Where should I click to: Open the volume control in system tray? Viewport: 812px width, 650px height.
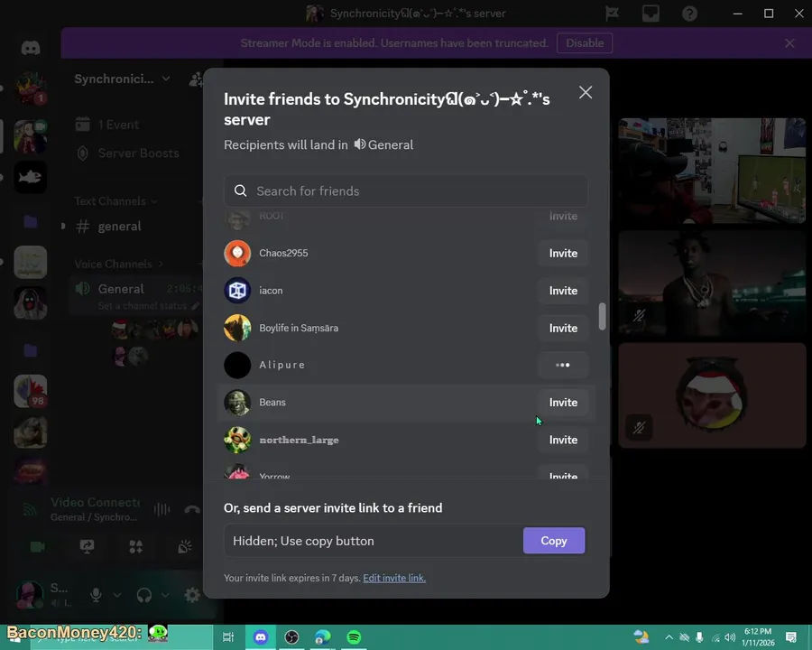[730, 637]
